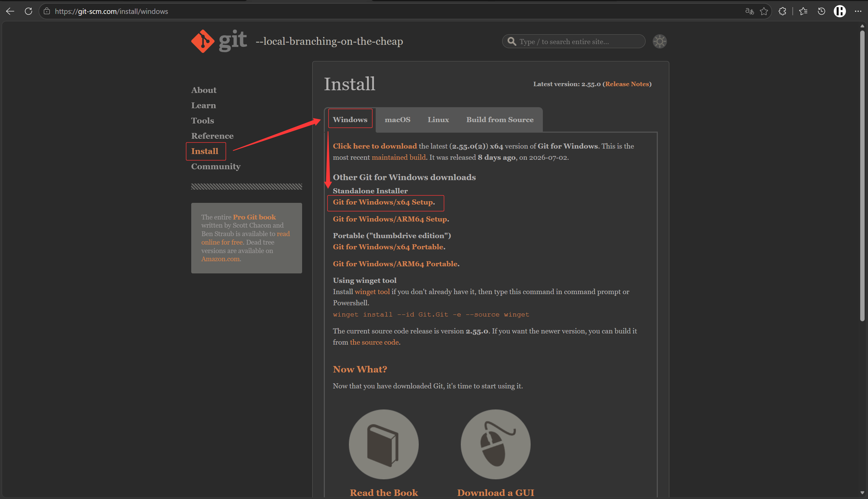Screen dimensions: 868x499
Task: Reload the git-scm page
Action: point(28,11)
